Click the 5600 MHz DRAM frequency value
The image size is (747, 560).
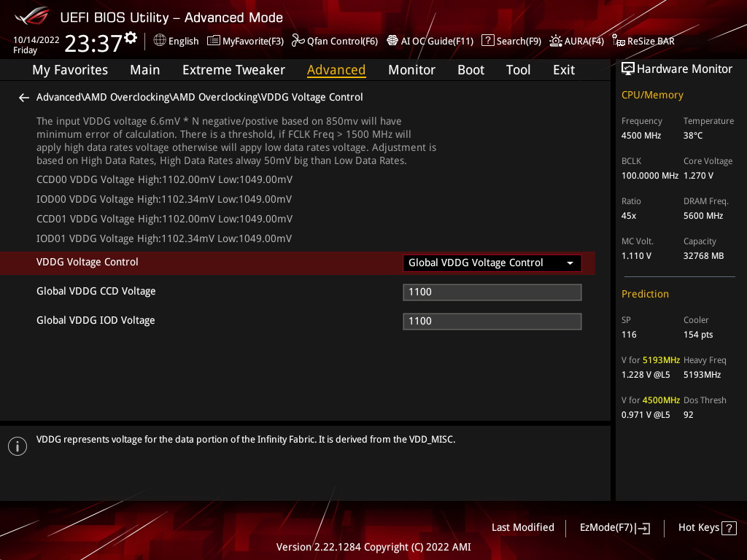coord(703,216)
